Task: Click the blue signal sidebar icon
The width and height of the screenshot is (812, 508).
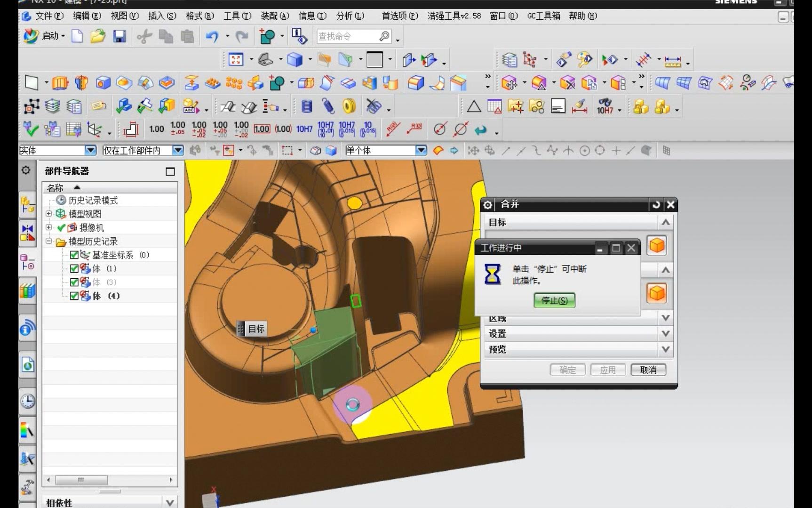Action: (28, 328)
